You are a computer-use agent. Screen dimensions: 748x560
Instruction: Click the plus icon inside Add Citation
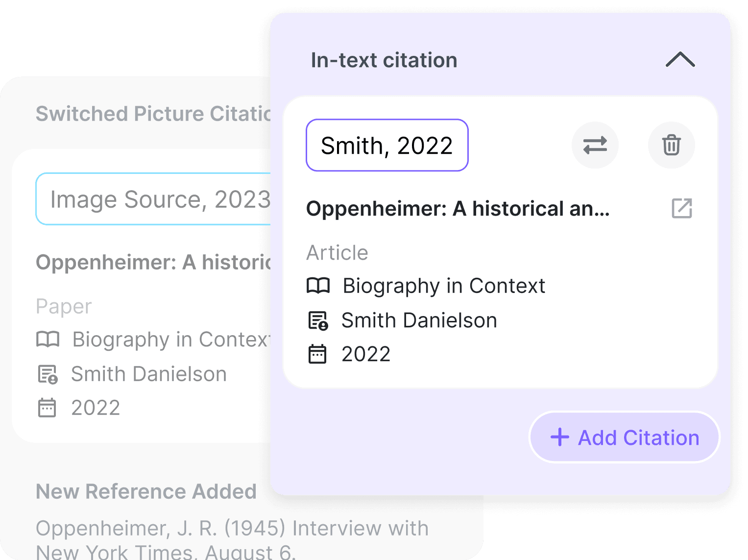559,437
